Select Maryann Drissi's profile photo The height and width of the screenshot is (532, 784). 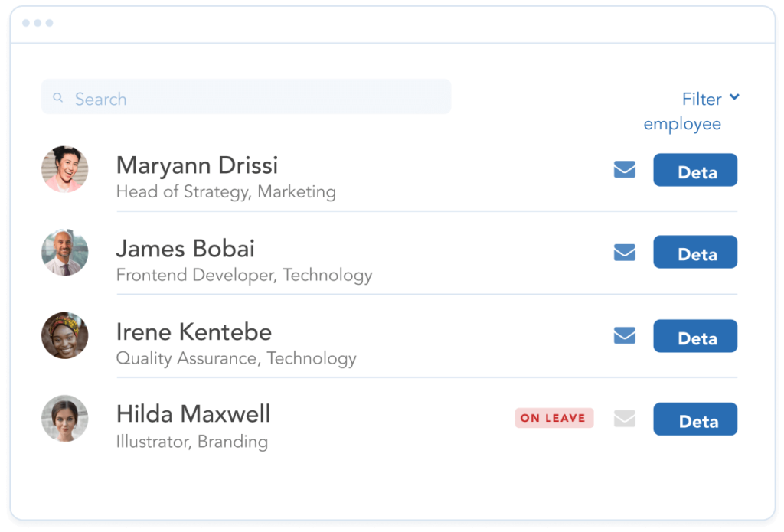pyautogui.click(x=64, y=169)
